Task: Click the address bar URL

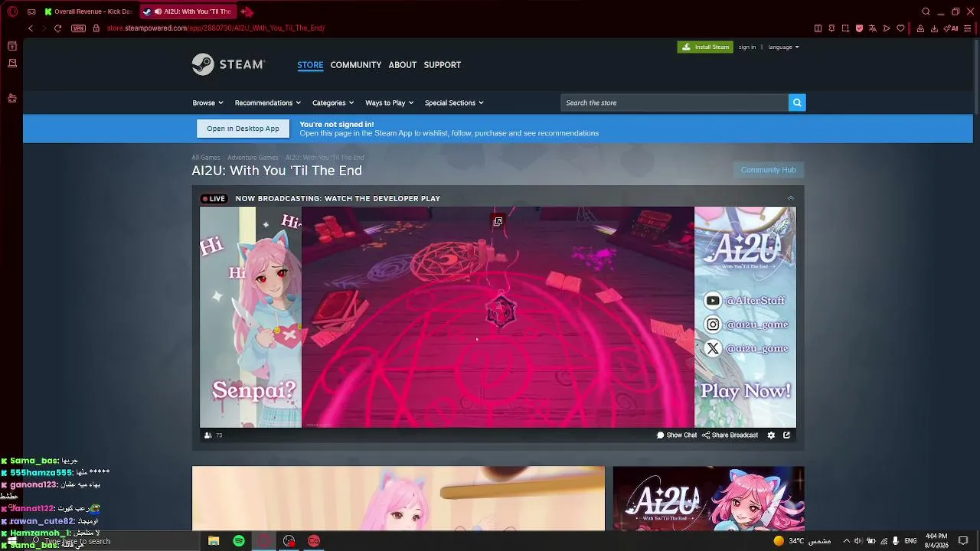Action: (216, 28)
